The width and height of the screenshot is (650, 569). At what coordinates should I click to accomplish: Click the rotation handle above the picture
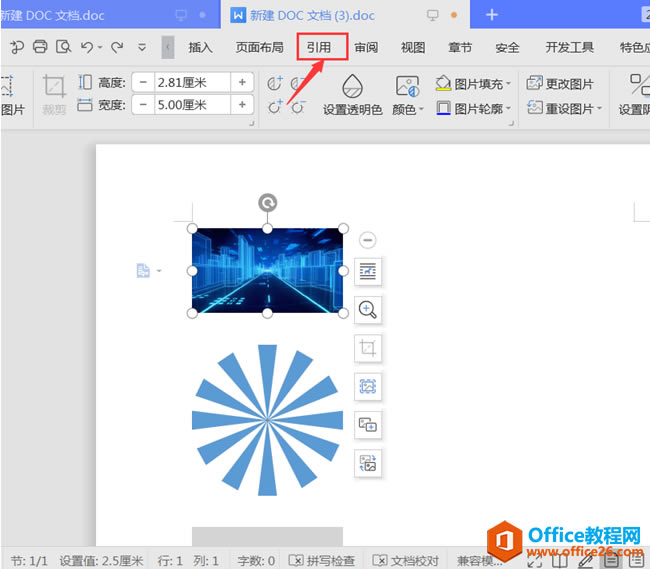267,203
